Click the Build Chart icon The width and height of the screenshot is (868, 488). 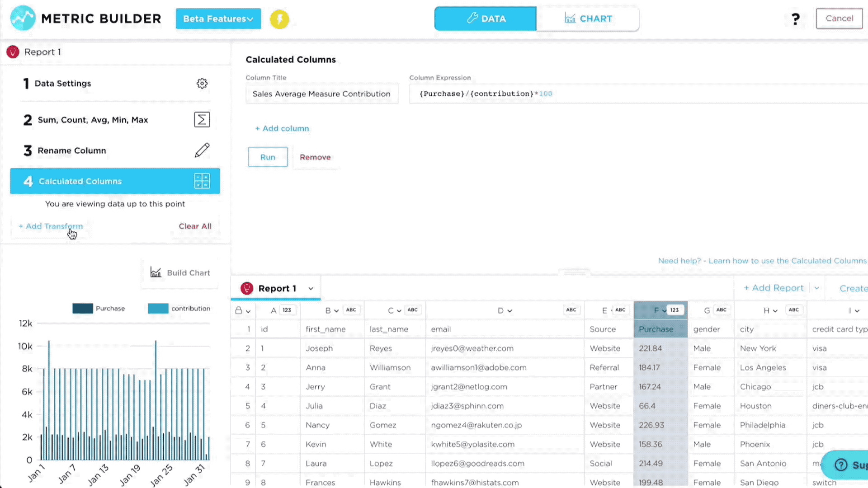[x=156, y=272]
